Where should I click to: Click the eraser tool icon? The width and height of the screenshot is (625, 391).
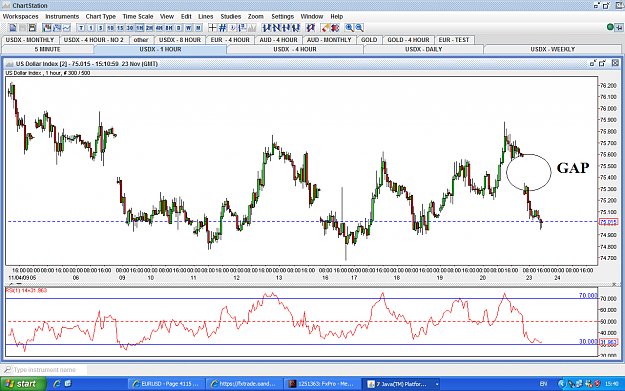point(326,28)
